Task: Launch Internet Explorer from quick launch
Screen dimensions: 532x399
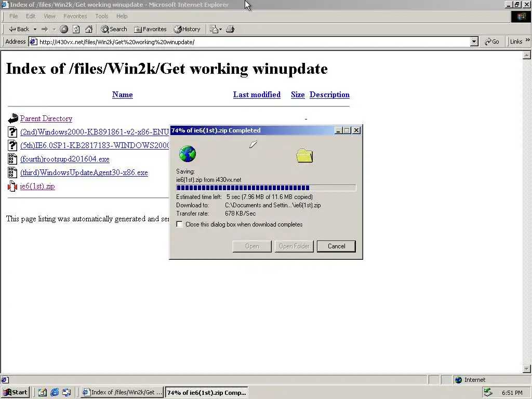Action: coord(55,393)
